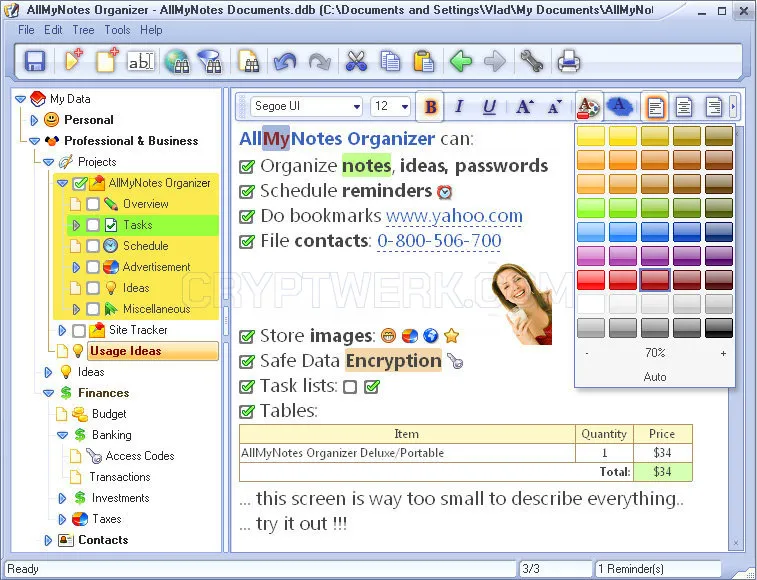Create a new note with plus icon
Viewport: 757px width, 580px height.
point(107,61)
